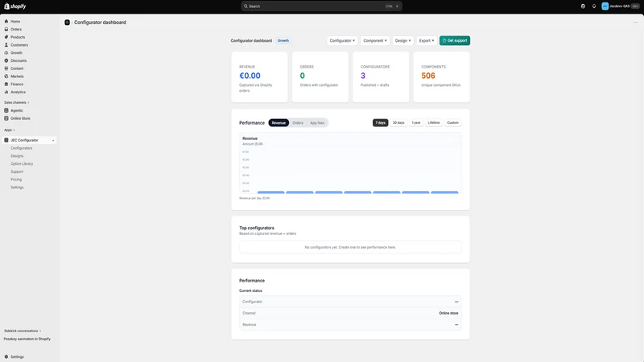The image size is (644, 362).
Task: Open Customers person icon
Action: 6,45
